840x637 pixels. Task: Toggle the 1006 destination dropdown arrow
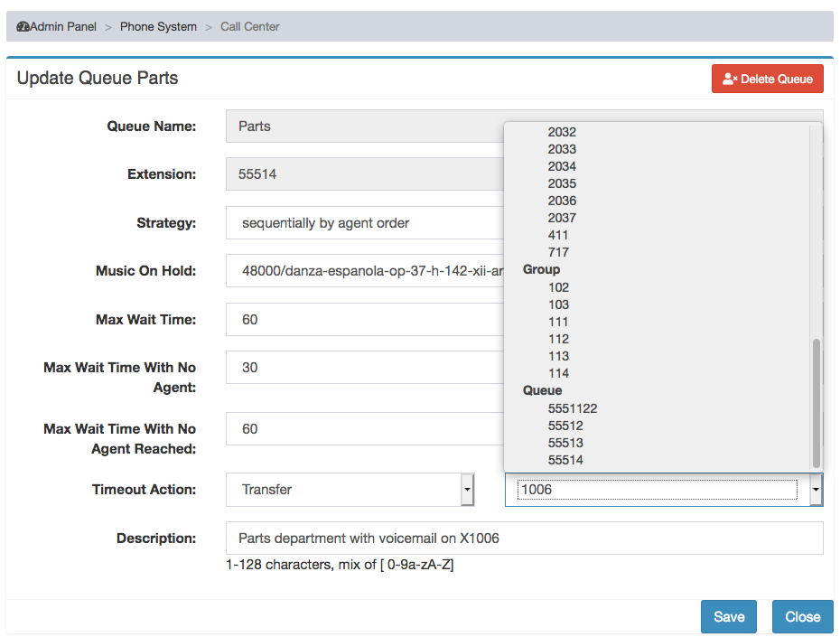click(x=816, y=489)
